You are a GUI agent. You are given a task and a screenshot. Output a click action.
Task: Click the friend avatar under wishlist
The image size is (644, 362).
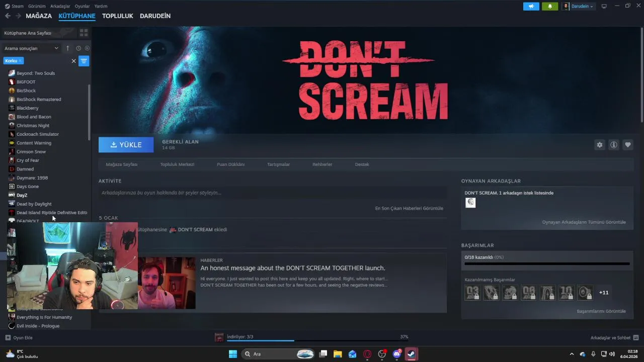(470, 203)
